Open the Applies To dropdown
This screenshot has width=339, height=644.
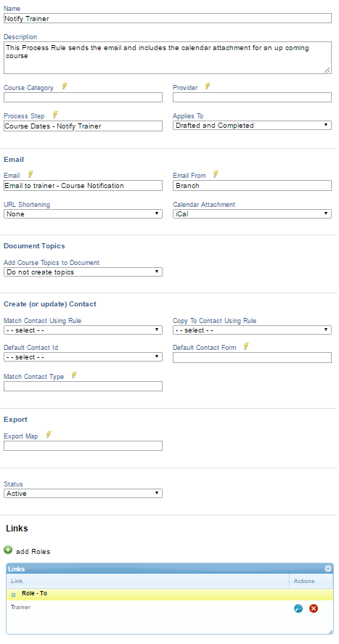tap(252, 126)
